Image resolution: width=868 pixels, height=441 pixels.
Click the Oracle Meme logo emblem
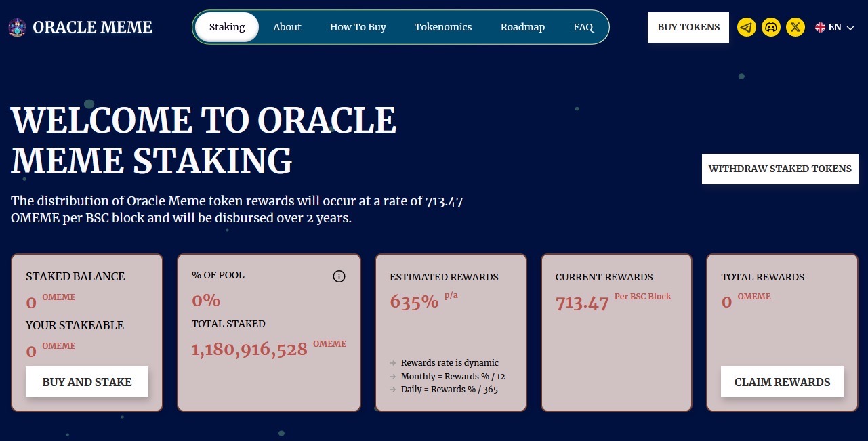point(17,28)
